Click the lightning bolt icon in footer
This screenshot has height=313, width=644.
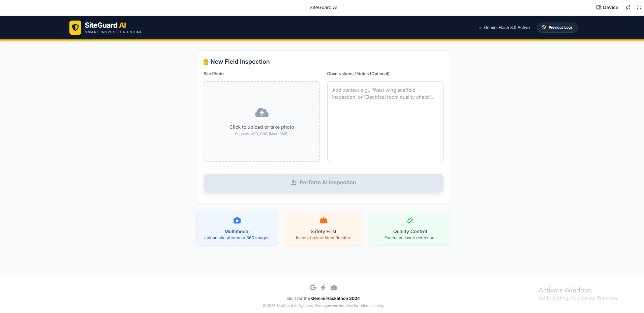tap(323, 287)
